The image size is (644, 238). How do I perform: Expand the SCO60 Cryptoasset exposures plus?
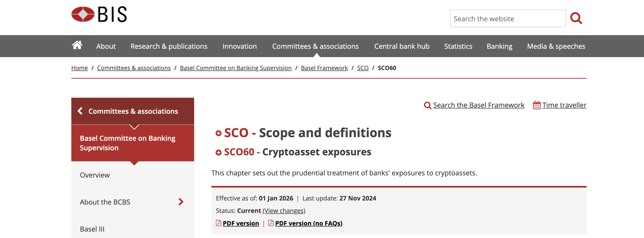(x=218, y=152)
